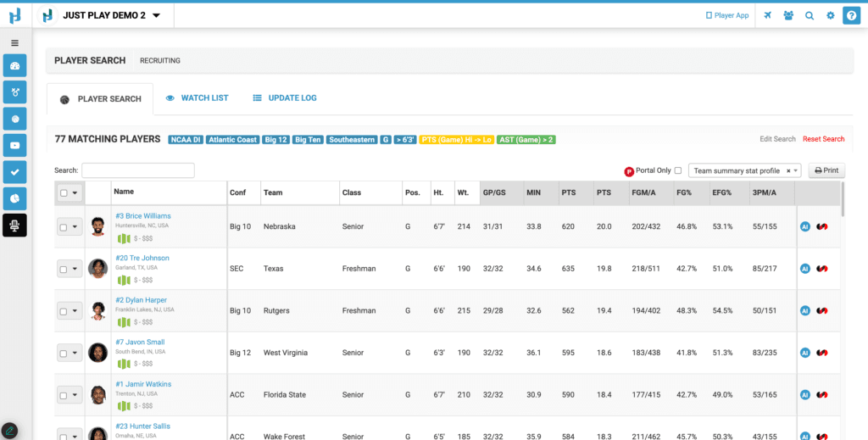Clear the stat profile selection with the x
Image resolution: width=868 pixels, height=440 pixels.
787,171
